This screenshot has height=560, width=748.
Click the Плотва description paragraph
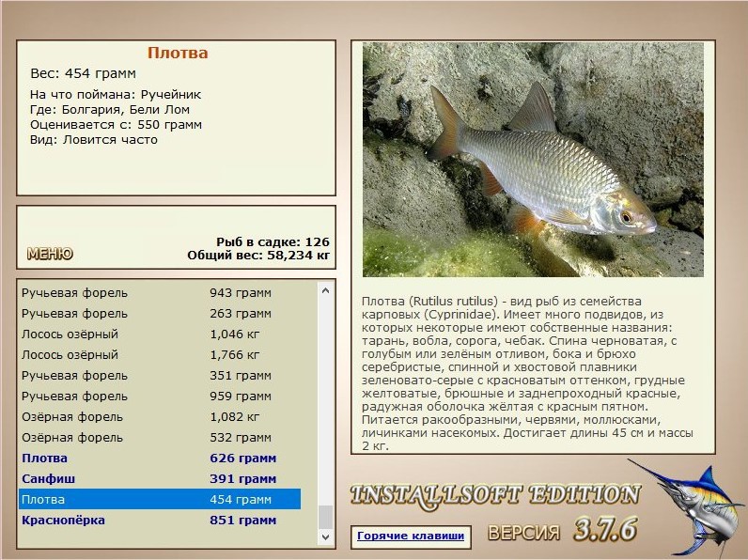[x=527, y=374]
